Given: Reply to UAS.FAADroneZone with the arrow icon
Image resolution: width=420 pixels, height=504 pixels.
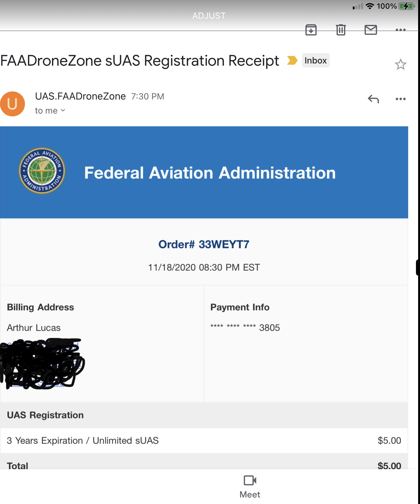Looking at the screenshot, I should coord(373,99).
